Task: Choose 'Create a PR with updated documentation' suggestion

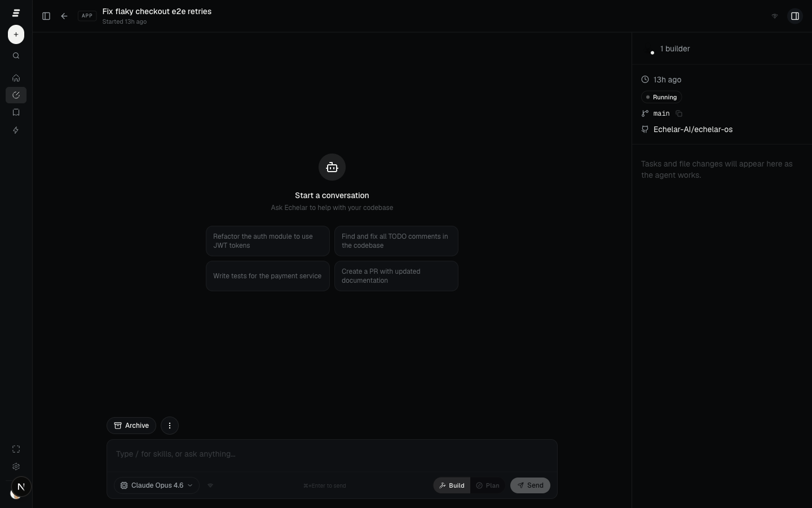Action: [396, 276]
